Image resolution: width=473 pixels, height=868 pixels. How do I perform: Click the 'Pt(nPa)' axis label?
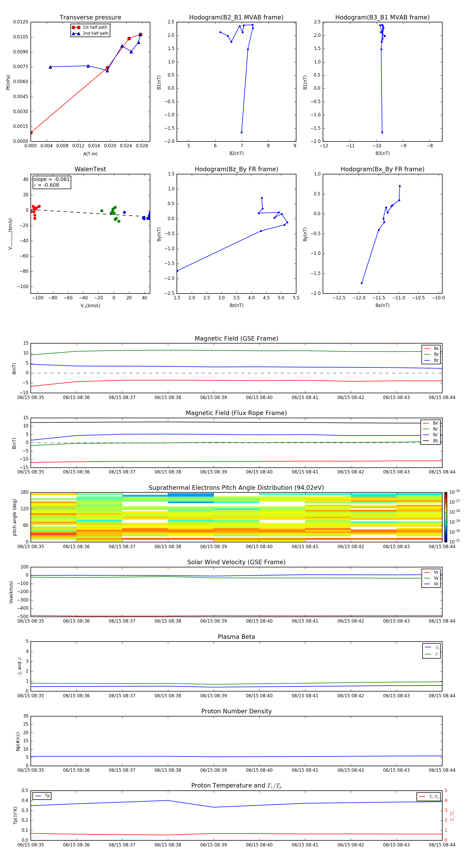(8, 82)
